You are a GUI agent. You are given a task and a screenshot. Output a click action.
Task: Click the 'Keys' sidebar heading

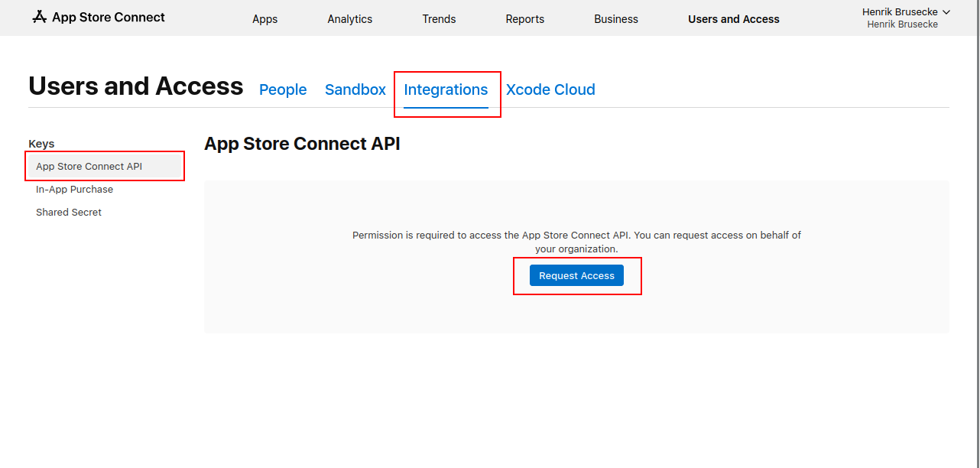click(41, 144)
